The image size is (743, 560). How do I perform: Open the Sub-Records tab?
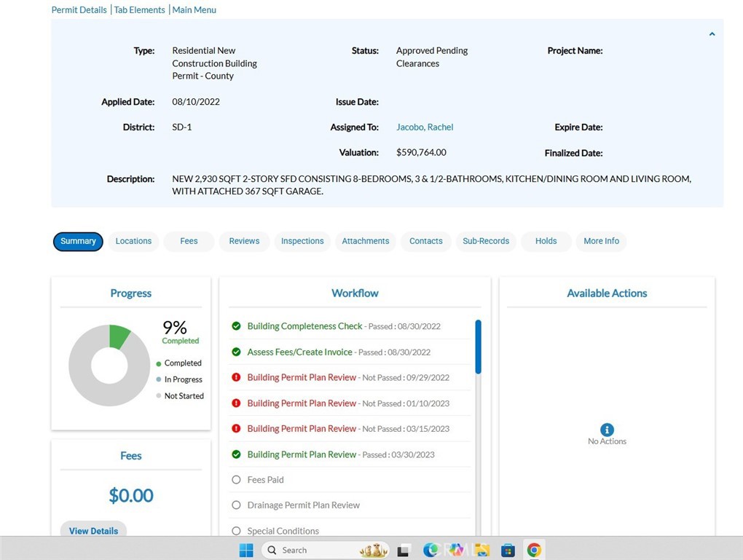pyautogui.click(x=486, y=241)
